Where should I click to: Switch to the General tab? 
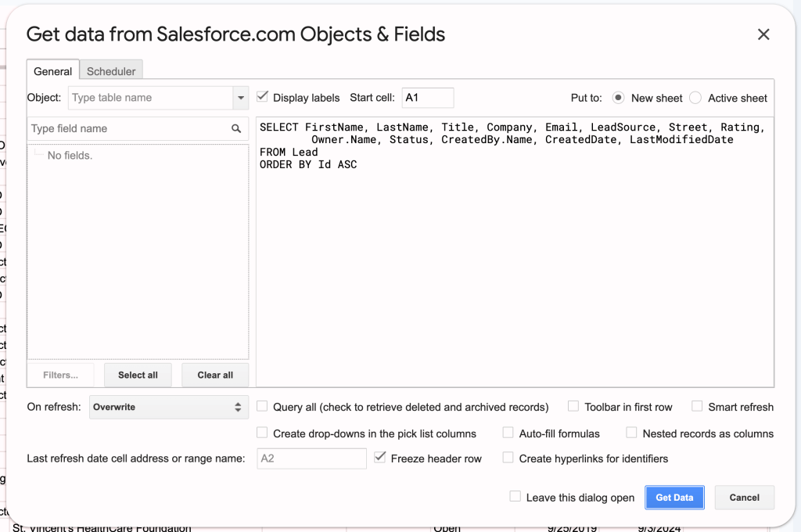[52, 71]
